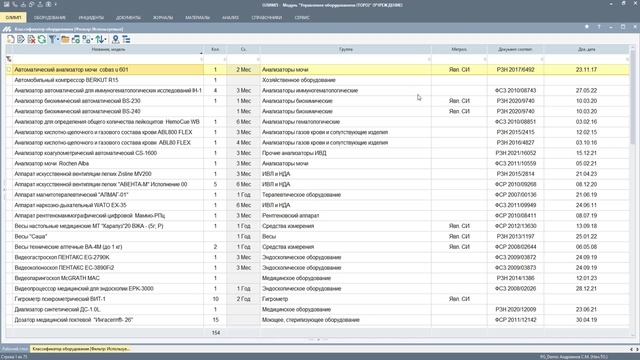Select row Весы "Саша"
The image size is (640, 360).
click(318, 236)
